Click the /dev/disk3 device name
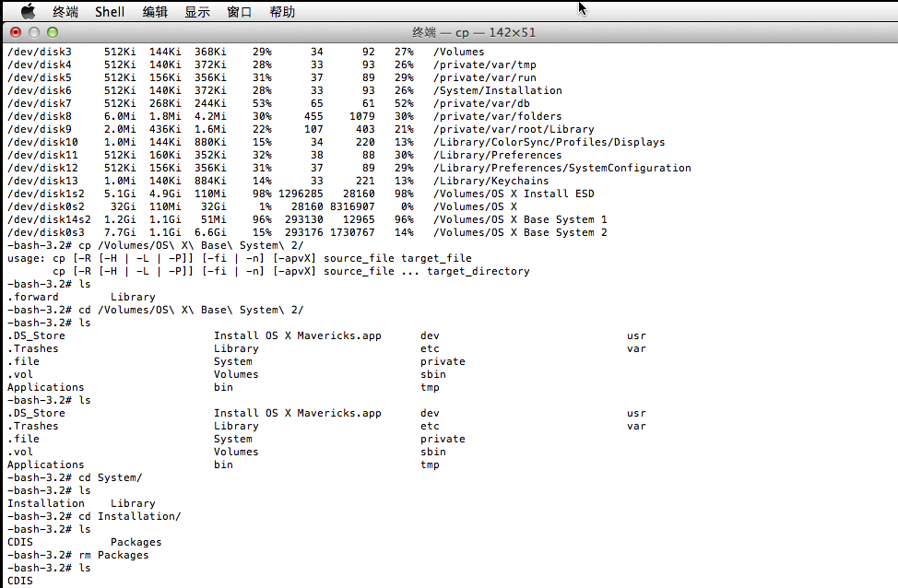The image size is (898, 588). (40, 52)
